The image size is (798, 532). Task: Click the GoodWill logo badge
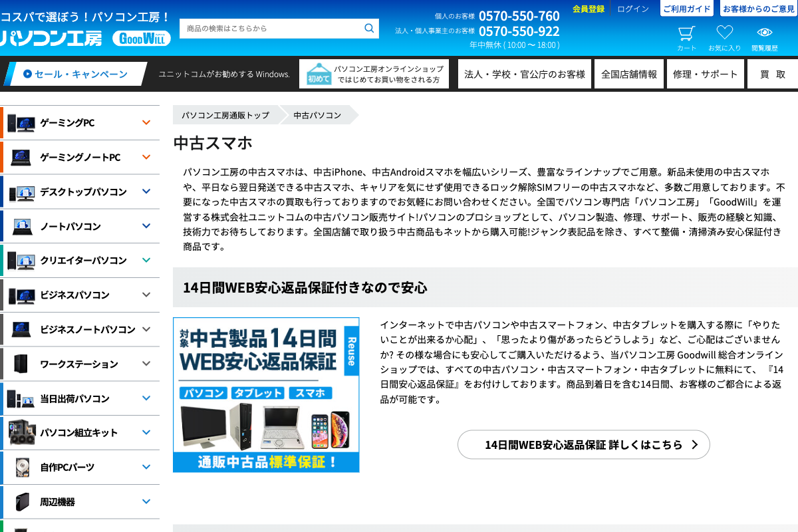click(x=141, y=39)
